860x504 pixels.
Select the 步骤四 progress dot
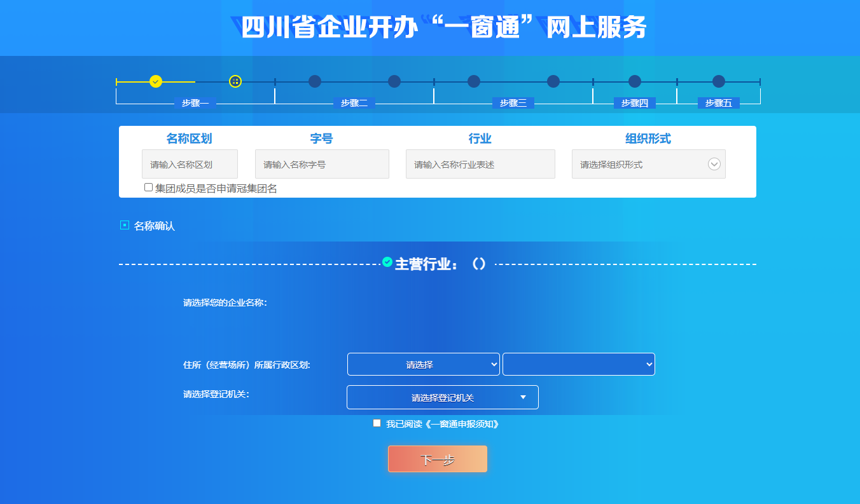(x=634, y=81)
